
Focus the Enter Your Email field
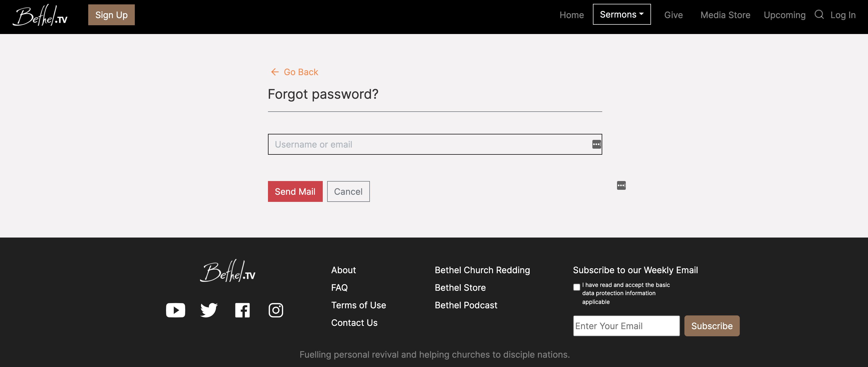coord(626,326)
